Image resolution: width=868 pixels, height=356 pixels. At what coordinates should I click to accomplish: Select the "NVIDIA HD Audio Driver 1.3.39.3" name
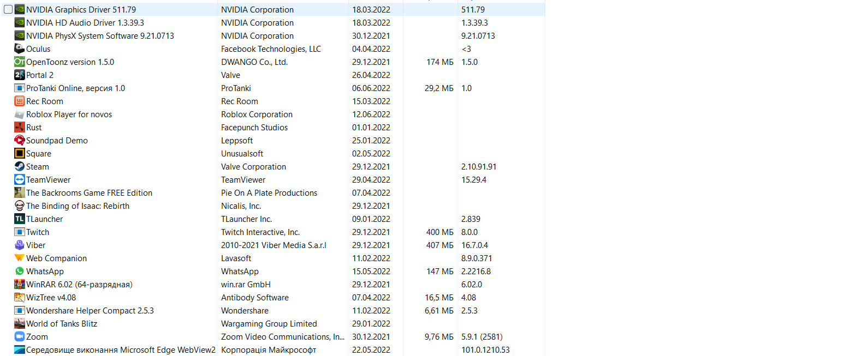tap(85, 23)
